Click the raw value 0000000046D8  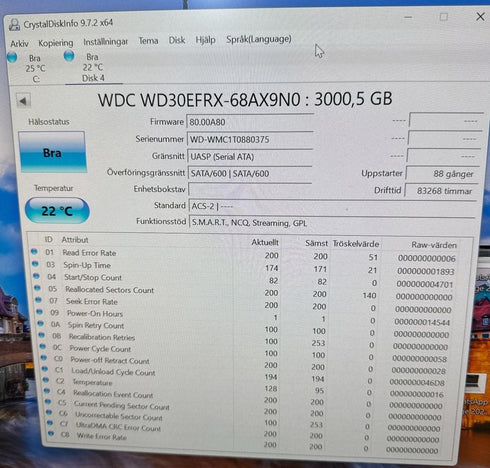[x=417, y=382]
